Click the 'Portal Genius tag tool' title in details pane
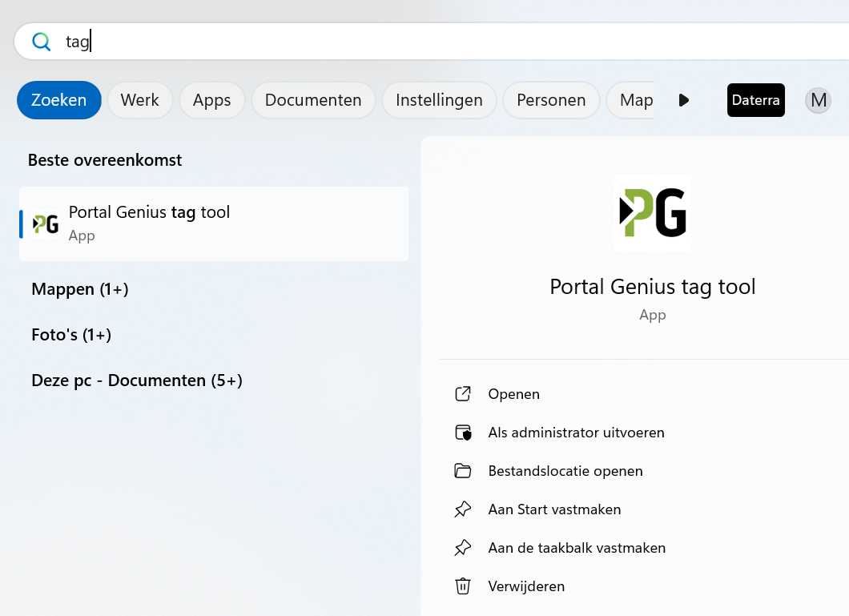 (653, 287)
